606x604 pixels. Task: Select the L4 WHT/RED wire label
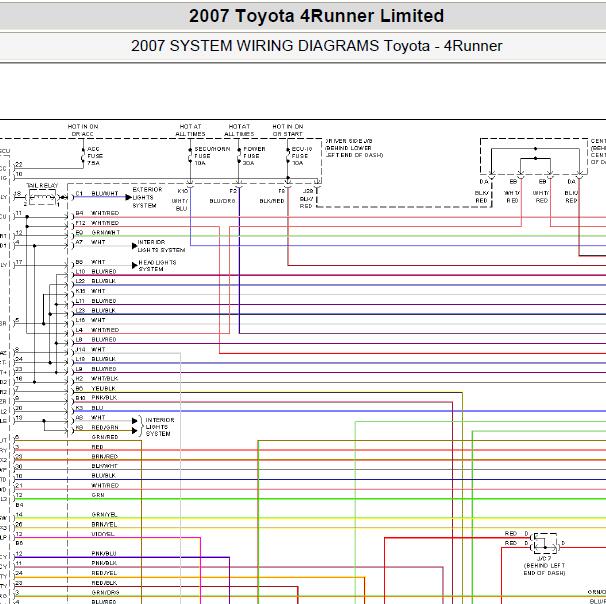[97, 330]
